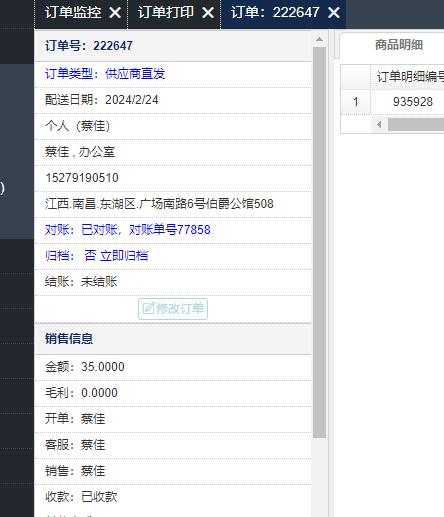
Task: Select grid row with 935928
Action: click(x=392, y=102)
